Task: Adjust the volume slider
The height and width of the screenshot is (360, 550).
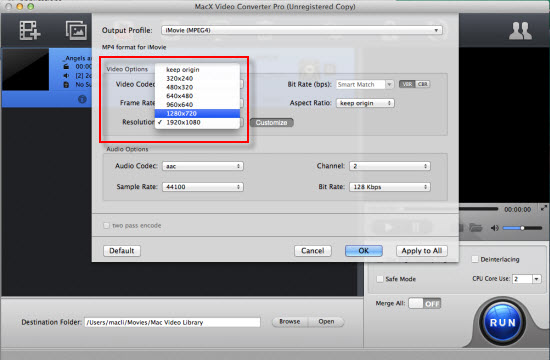Action: (x=522, y=228)
